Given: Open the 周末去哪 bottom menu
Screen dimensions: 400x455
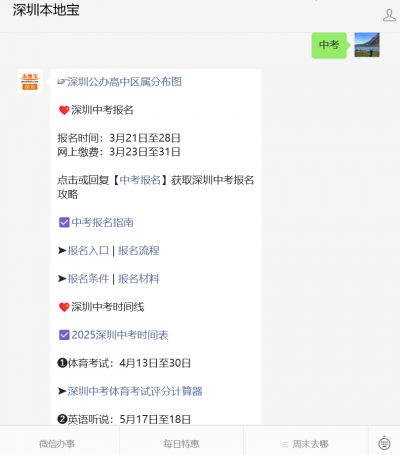Looking at the screenshot, I should click(310, 444).
